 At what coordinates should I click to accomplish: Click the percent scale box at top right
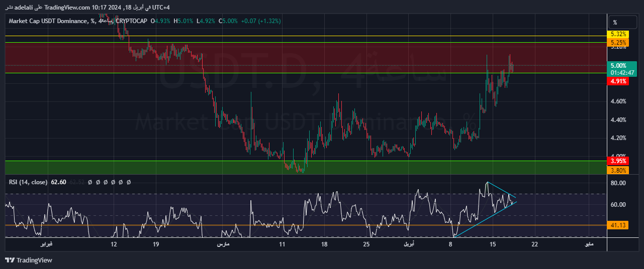622,22
